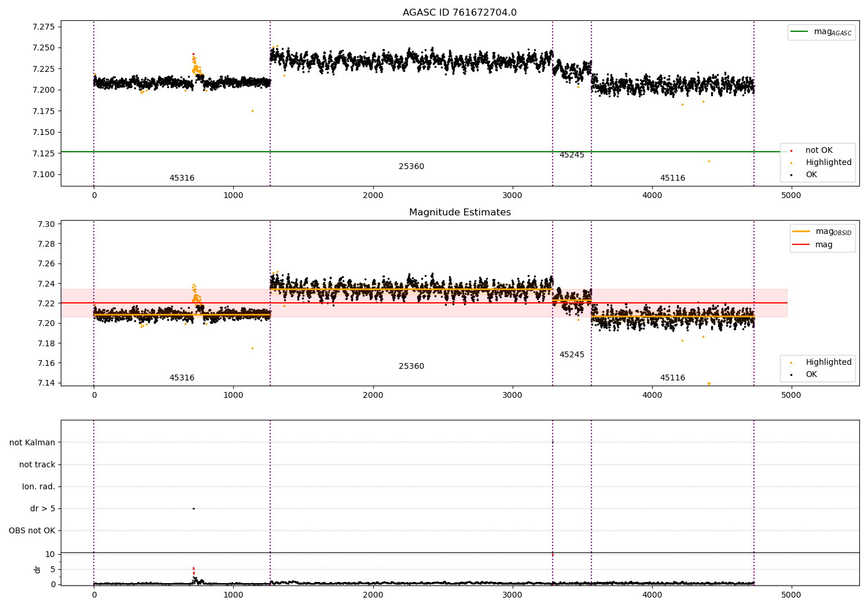
Task: Click the rotated 'dr' y-axis label
Action: tap(38, 569)
